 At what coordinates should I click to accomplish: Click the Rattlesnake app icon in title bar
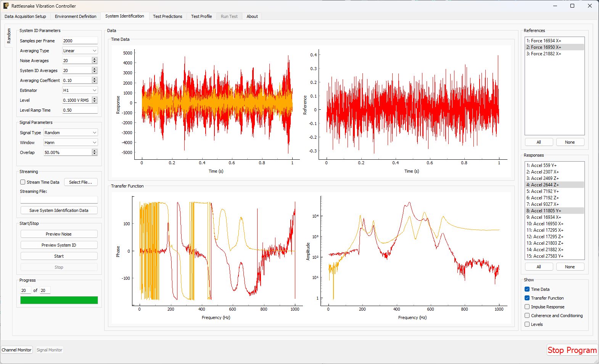tap(6, 6)
